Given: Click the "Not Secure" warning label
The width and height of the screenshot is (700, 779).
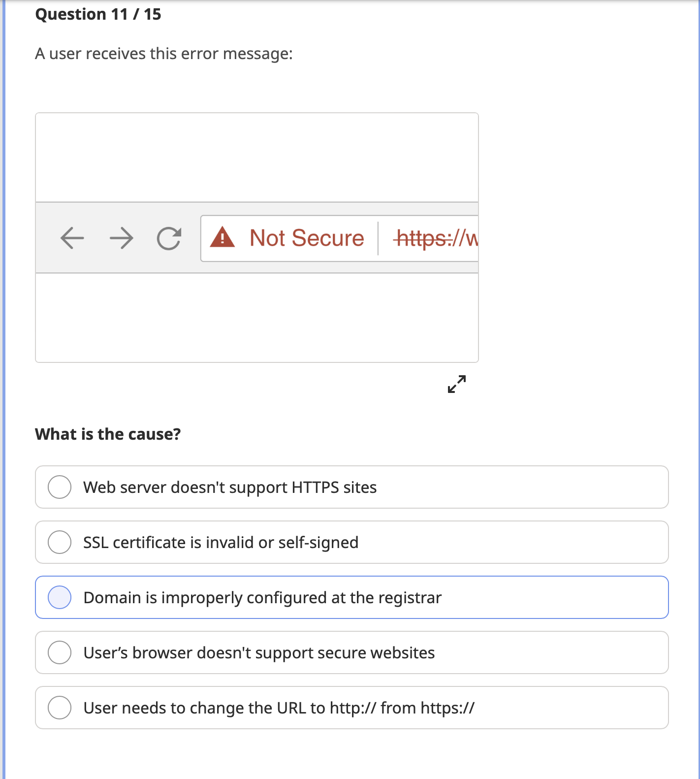Looking at the screenshot, I should tap(306, 238).
